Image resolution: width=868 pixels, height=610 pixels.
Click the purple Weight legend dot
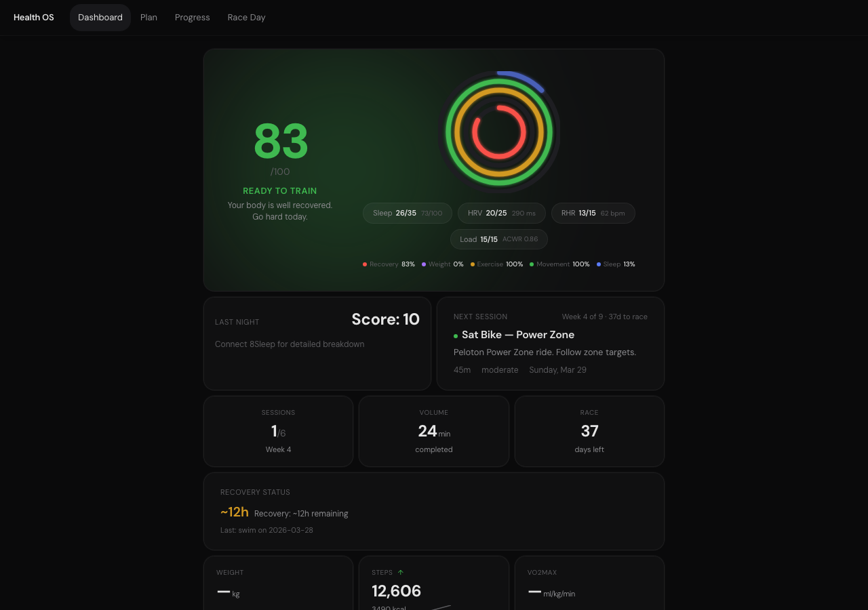click(x=424, y=264)
